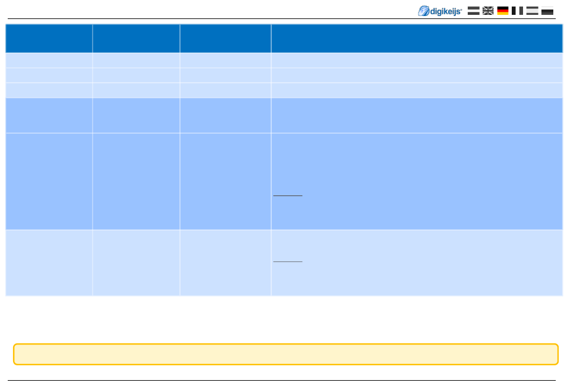The image size is (564, 392).
Task: Select the flag right beside the digikeijs logo
Action: pyautogui.click(x=473, y=11)
